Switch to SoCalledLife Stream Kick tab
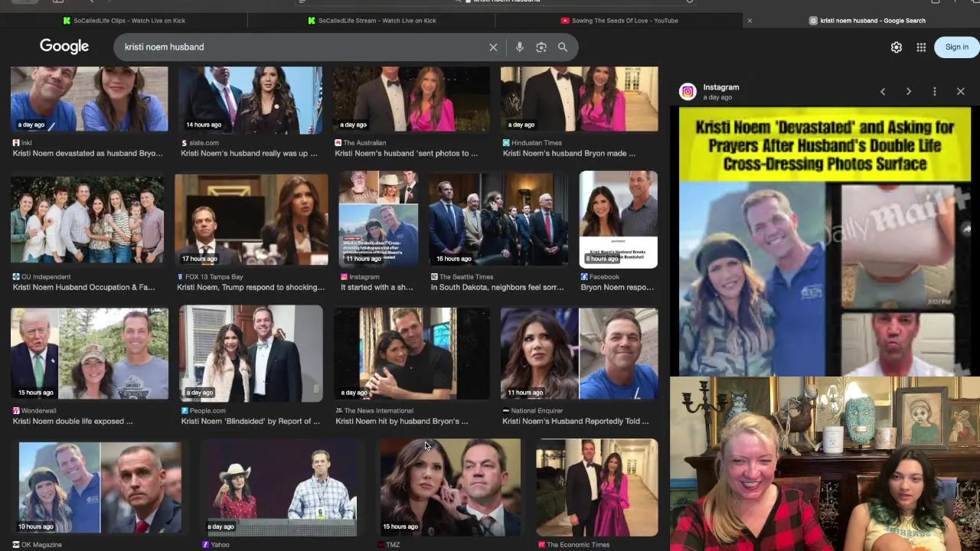This screenshot has height=551, width=980. point(371,21)
